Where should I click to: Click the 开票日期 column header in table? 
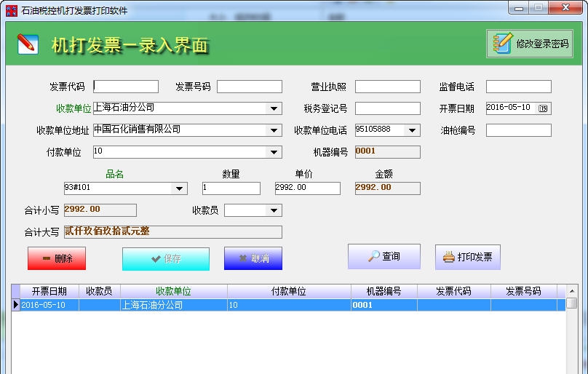pyautogui.click(x=49, y=291)
